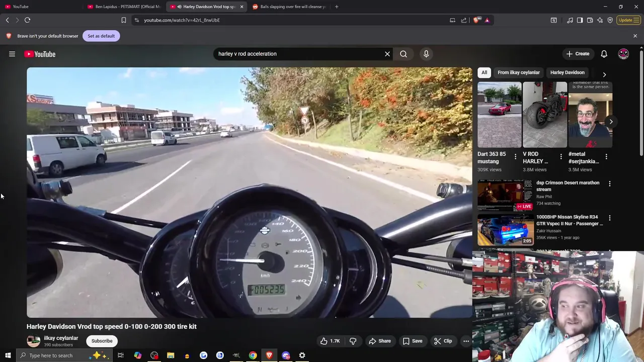Dismiss the default browser notice
The image size is (644, 362).
click(x=635, y=36)
